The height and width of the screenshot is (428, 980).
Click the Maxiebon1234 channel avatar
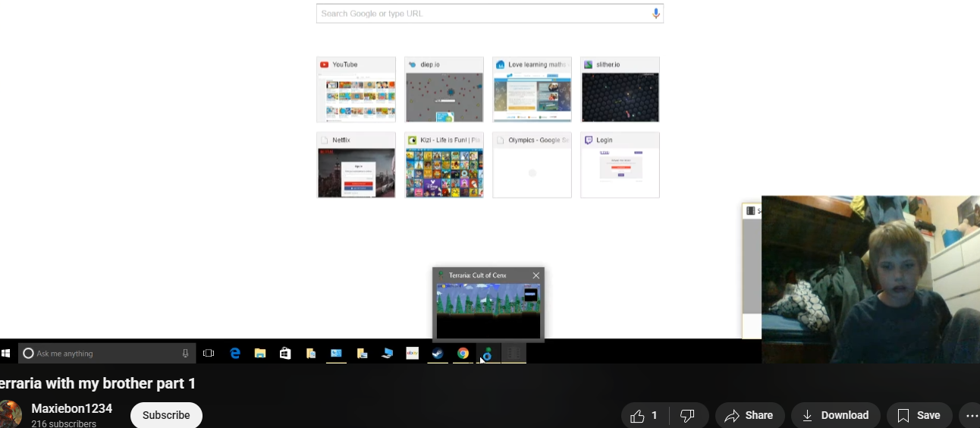click(10, 414)
